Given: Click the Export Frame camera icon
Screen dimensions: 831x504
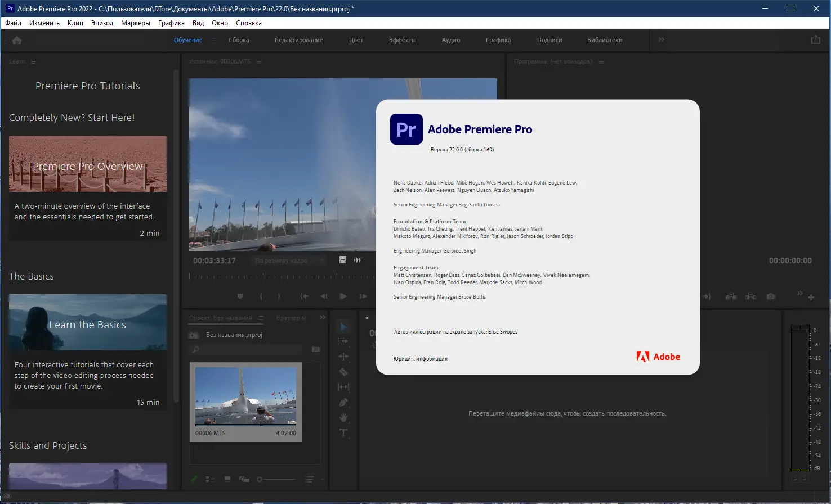Looking at the screenshot, I should point(771,296).
